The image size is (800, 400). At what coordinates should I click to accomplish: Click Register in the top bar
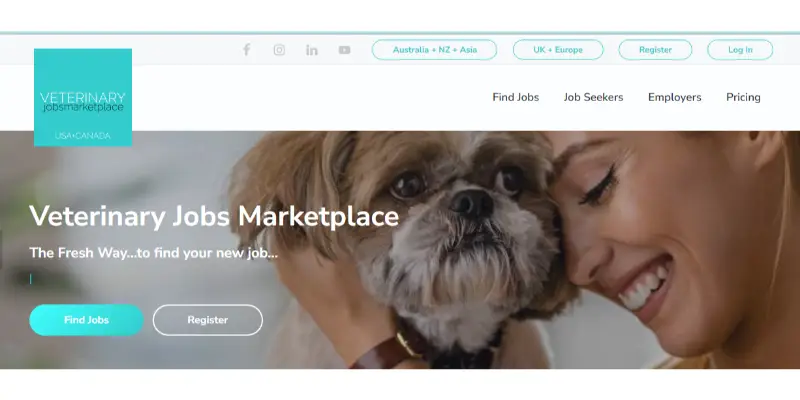click(655, 49)
